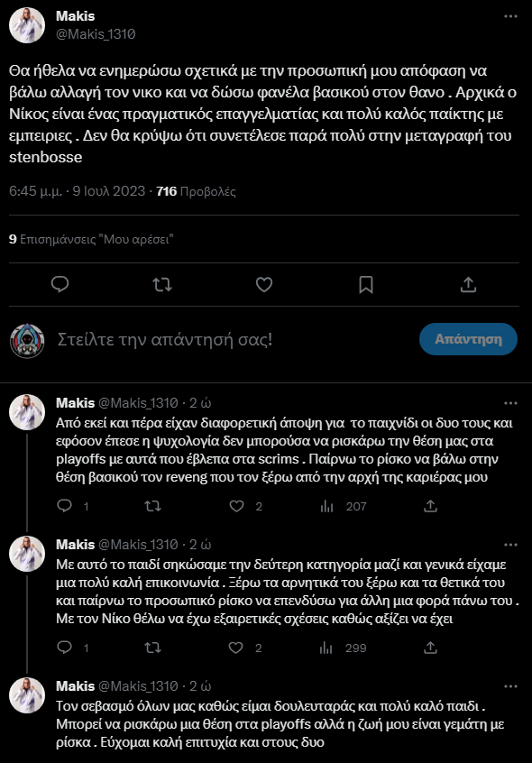The height and width of the screenshot is (763, 532).
Task: Focus the Στείλτε την απάντησή σας field
Action: 234,339
